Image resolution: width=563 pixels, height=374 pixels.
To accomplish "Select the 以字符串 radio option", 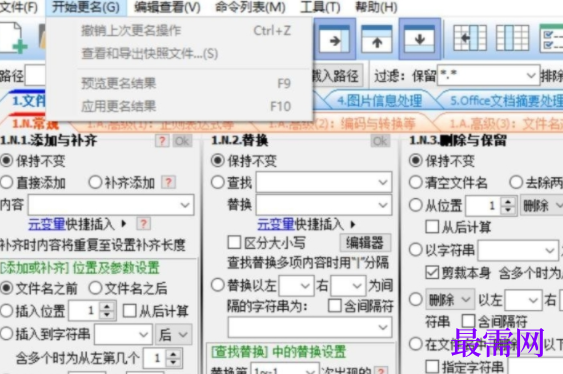I will click(415, 249).
